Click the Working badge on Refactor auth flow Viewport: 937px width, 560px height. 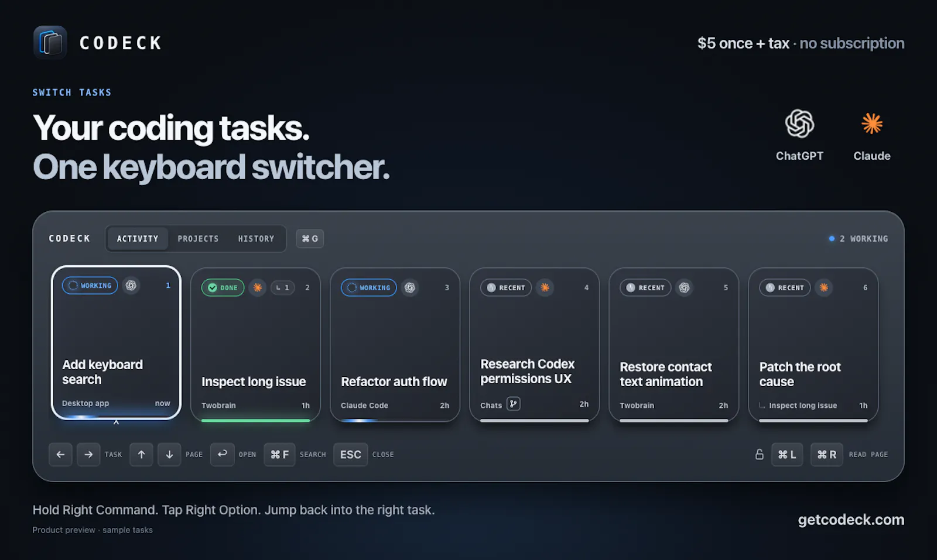click(x=369, y=288)
